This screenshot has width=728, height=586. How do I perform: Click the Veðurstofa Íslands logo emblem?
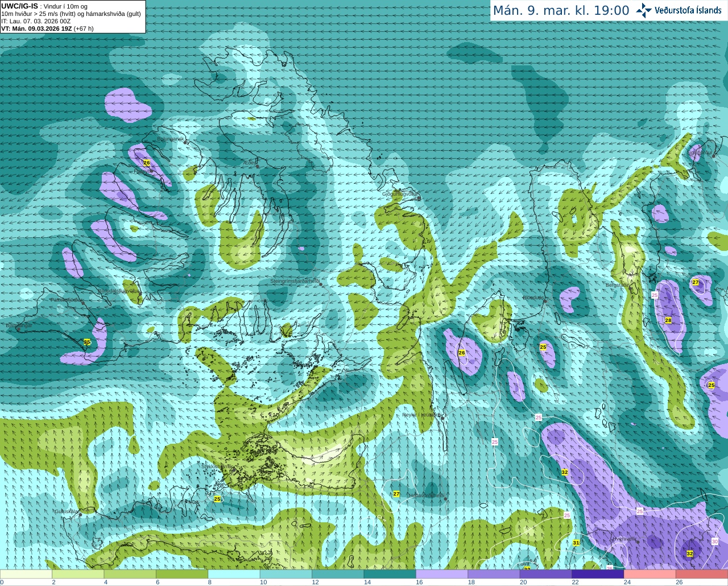coord(644,10)
